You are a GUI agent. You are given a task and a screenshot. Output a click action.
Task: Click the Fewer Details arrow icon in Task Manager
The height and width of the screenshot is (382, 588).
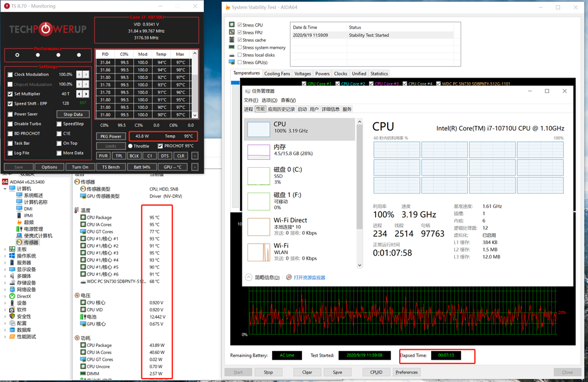point(249,277)
